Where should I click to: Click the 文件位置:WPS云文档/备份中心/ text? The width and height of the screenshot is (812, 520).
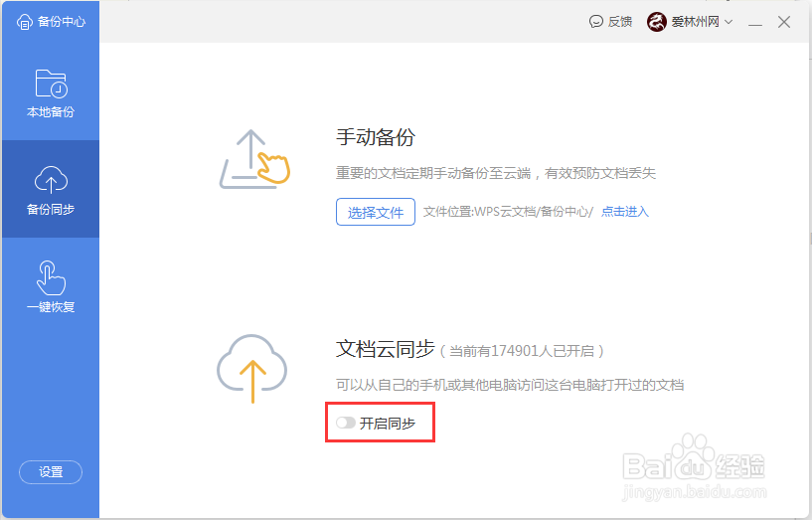click(508, 212)
